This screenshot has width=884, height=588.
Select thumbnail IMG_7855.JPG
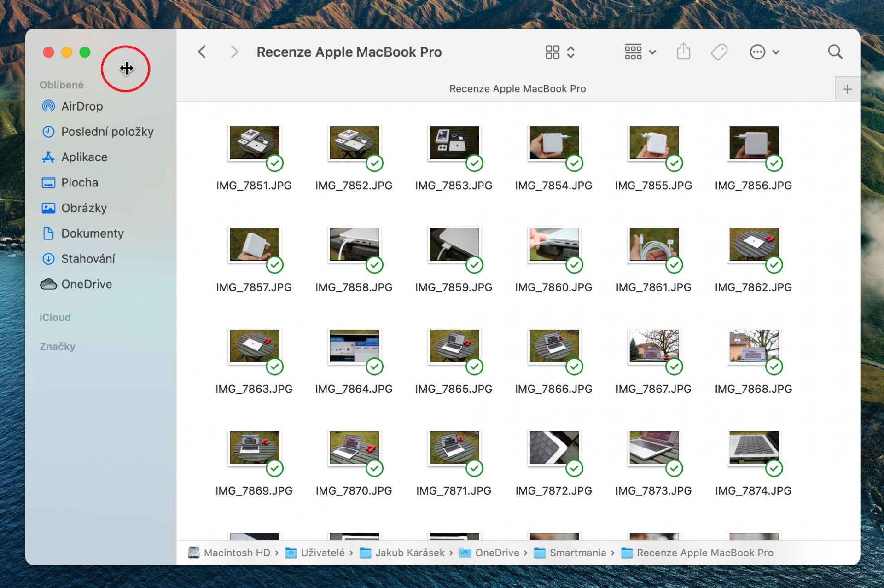[x=654, y=142]
